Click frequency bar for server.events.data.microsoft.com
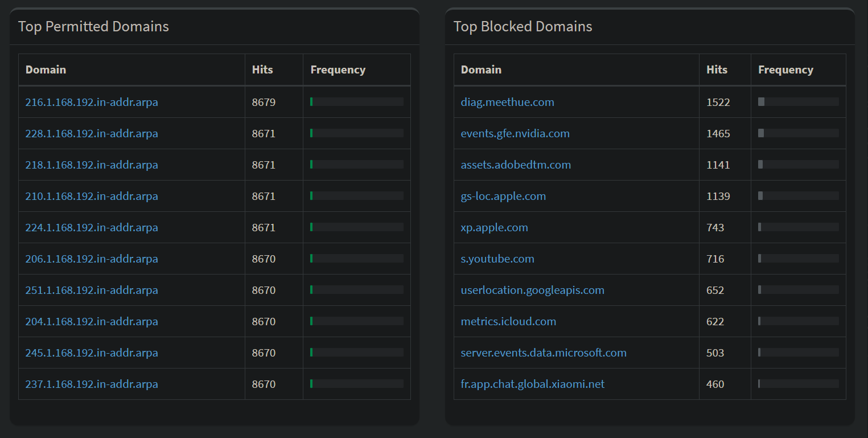 coord(798,352)
